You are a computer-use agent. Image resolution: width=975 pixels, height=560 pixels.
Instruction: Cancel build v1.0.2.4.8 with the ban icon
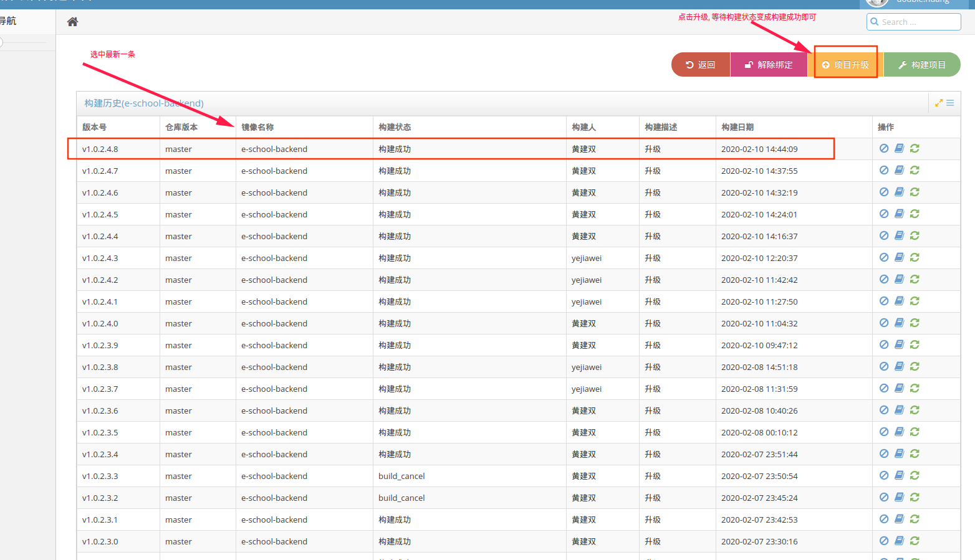(884, 148)
